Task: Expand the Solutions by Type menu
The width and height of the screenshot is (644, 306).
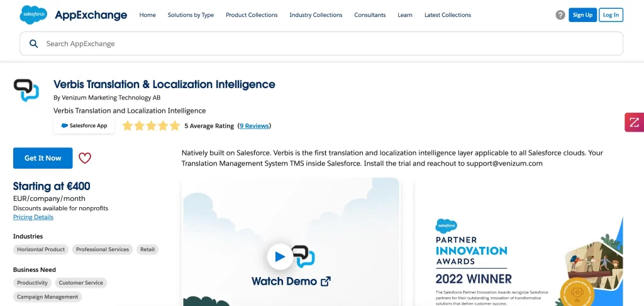Action: [191, 15]
